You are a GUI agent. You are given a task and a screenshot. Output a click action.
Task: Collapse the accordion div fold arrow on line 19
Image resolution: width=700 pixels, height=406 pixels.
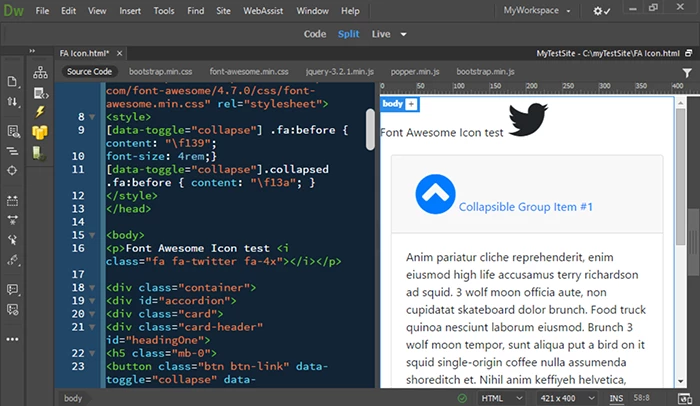(92, 301)
